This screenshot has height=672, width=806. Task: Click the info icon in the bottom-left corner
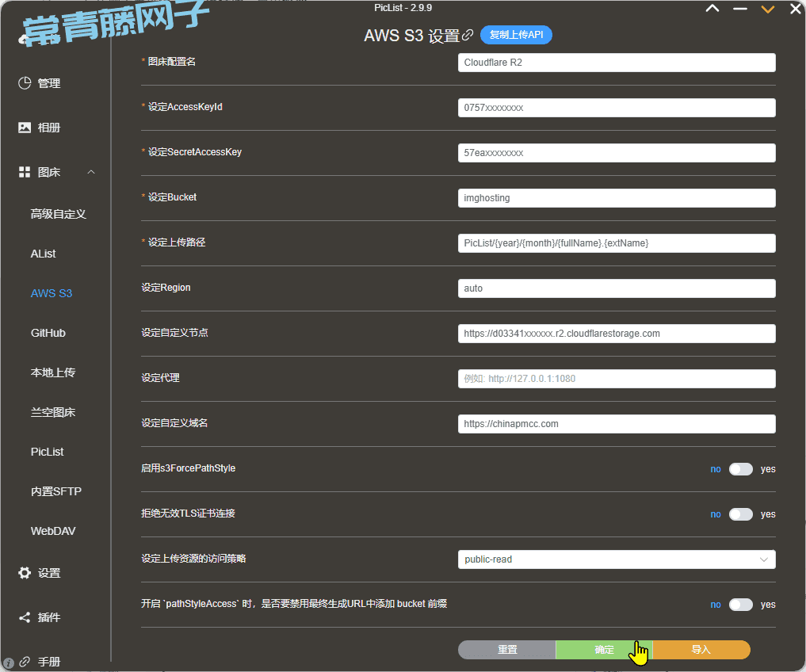coord(8,662)
